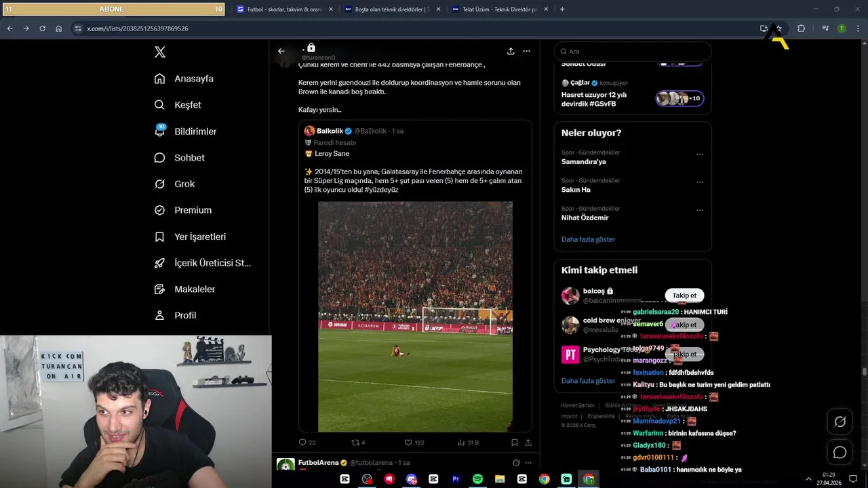Image resolution: width=868 pixels, height=488 pixels.
Task: View site information icon in address bar
Action: (x=78, y=28)
